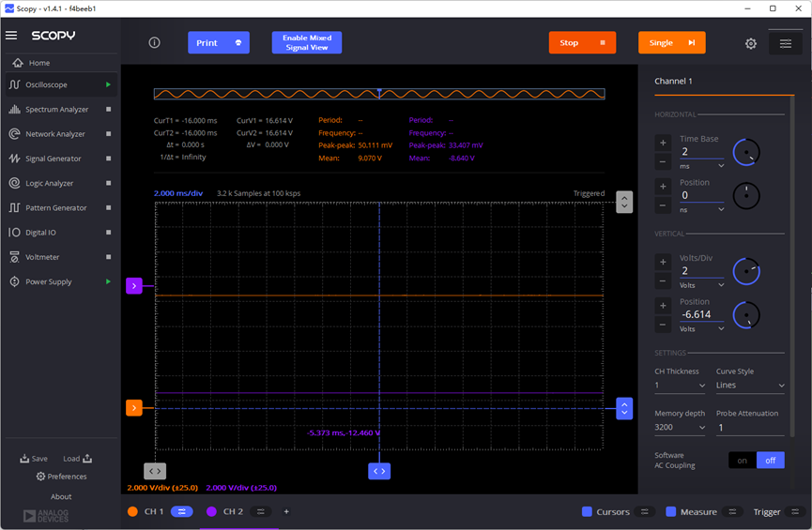
Task: Open the Volts/Div unit dropdown
Action: point(701,285)
